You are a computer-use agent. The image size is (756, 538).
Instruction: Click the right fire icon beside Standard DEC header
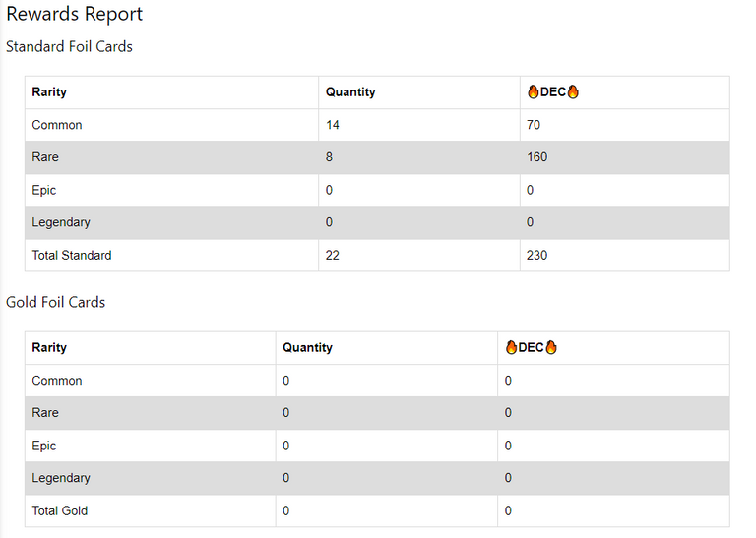573,92
